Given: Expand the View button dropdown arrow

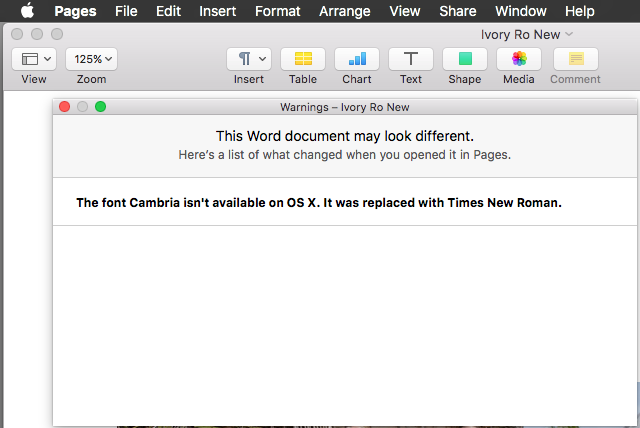Looking at the screenshot, I should (x=47, y=59).
